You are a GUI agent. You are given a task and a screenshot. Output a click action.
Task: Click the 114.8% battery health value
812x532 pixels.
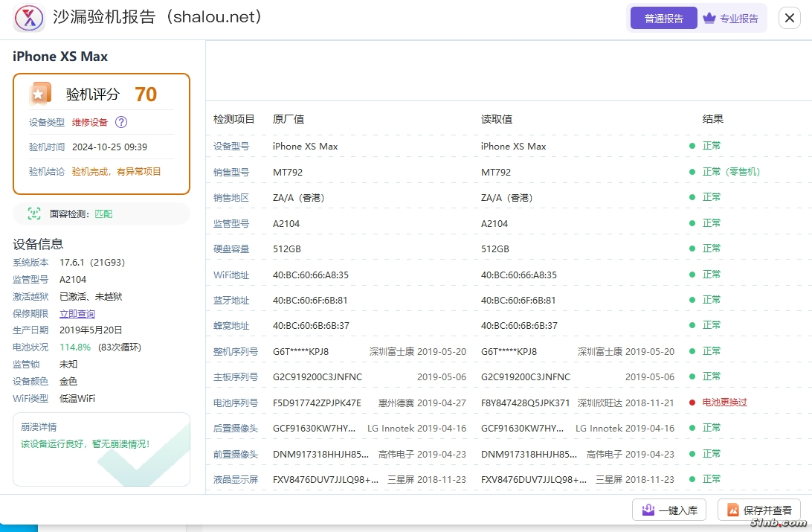pos(75,347)
